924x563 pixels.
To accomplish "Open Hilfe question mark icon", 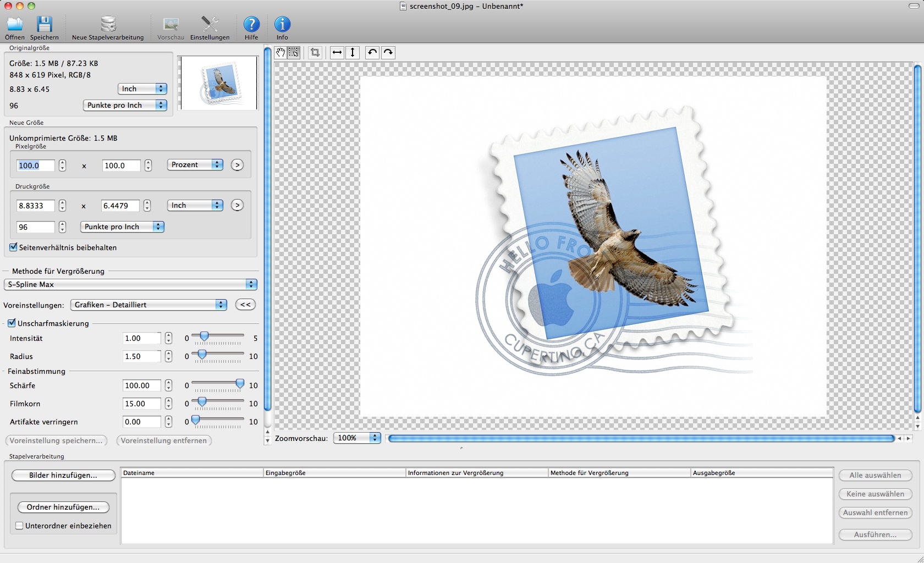I will 251,24.
